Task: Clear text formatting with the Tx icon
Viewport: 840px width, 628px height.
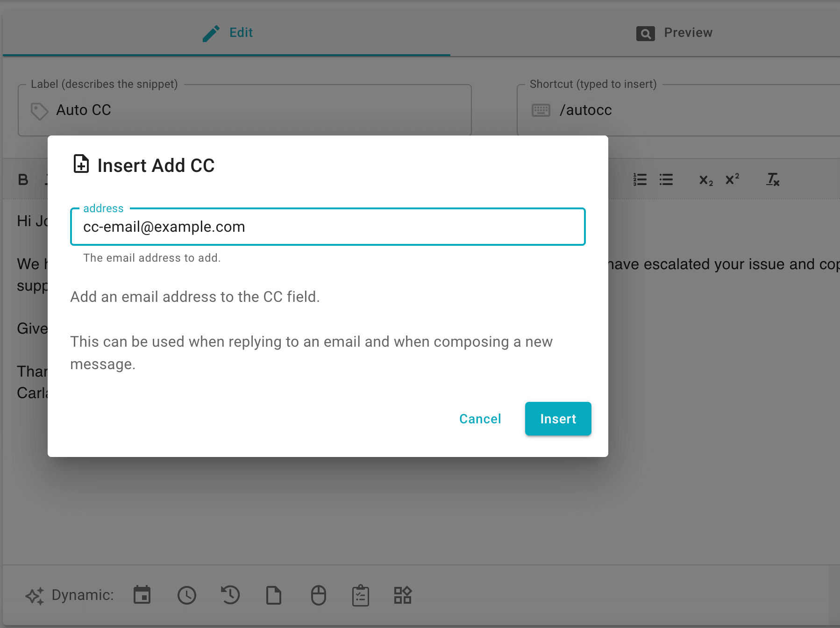Action: point(773,179)
